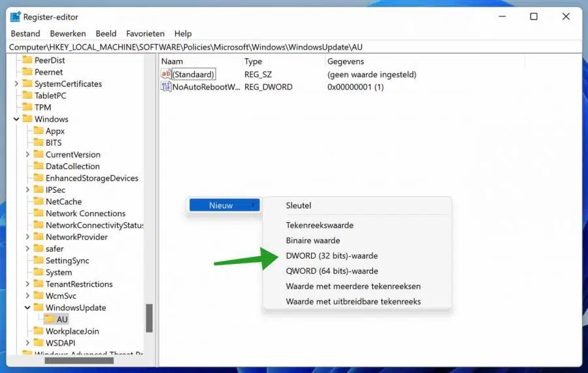Expand the TenantRestrictions tree node

pyautogui.click(x=27, y=284)
